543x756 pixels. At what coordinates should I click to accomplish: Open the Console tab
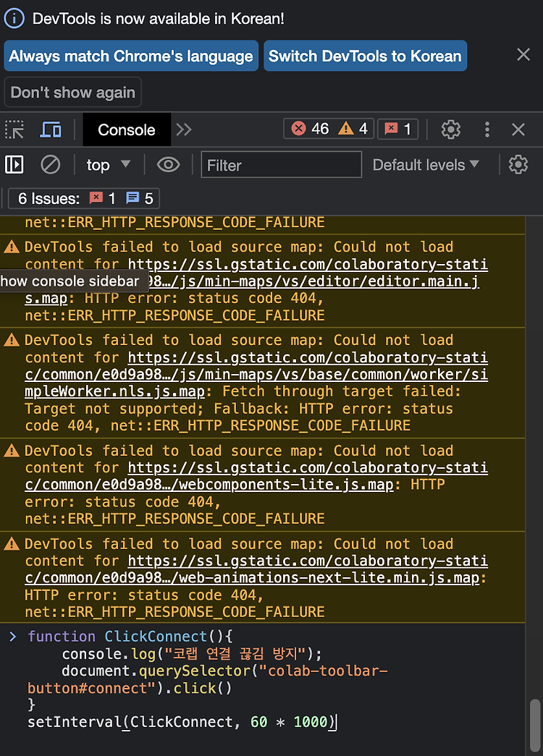pos(127,129)
